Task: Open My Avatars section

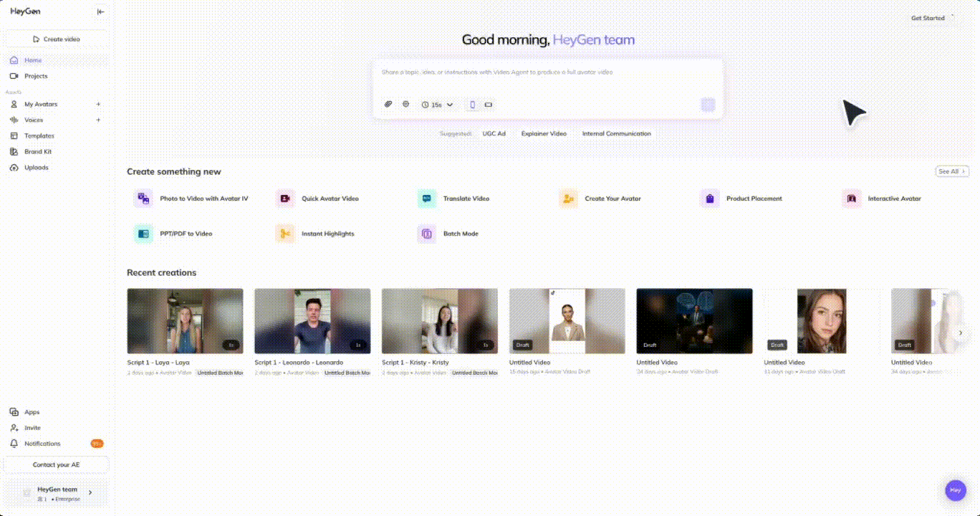Action: pos(41,105)
